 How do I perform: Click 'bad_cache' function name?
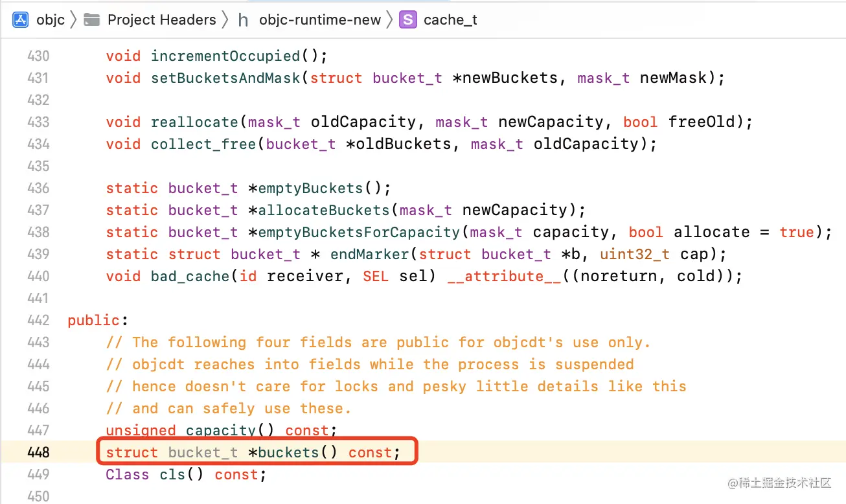click(190, 277)
